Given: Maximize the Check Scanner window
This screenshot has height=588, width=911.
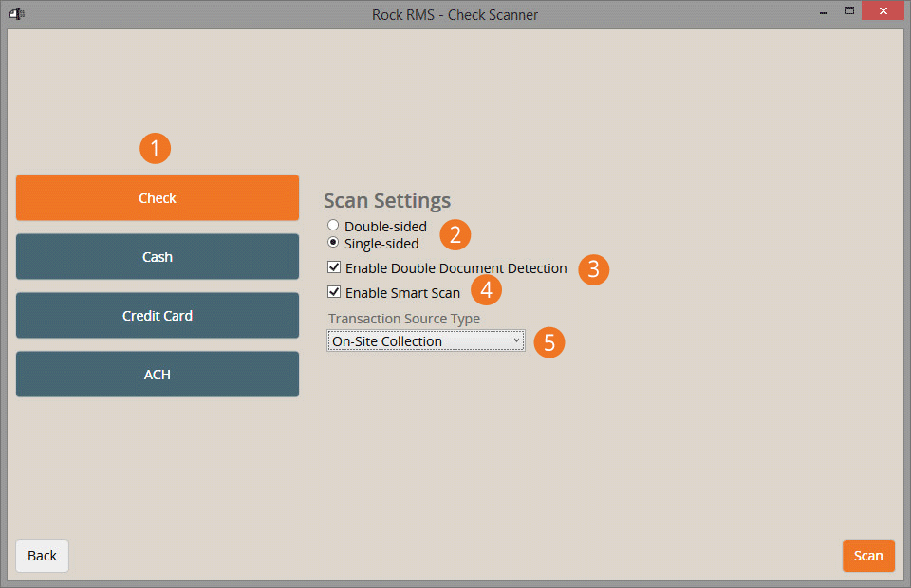Looking at the screenshot, I should tap(849, 11).
